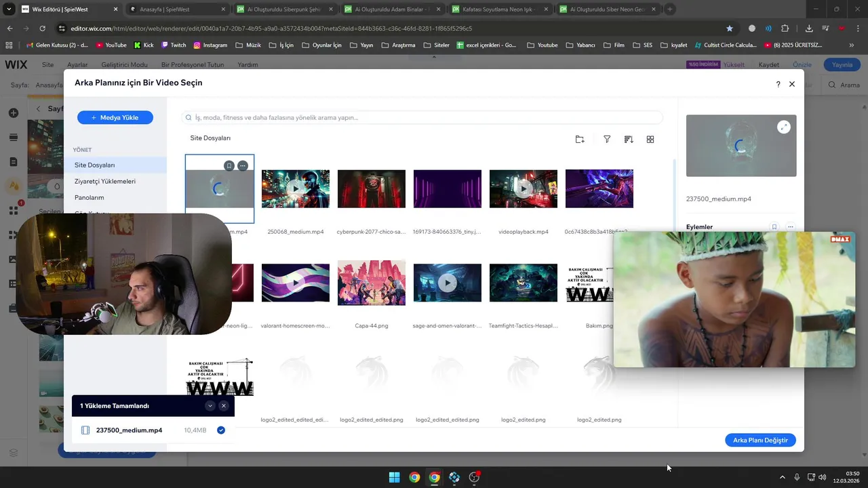Bookmark this page with the star icon

[730, 28]
